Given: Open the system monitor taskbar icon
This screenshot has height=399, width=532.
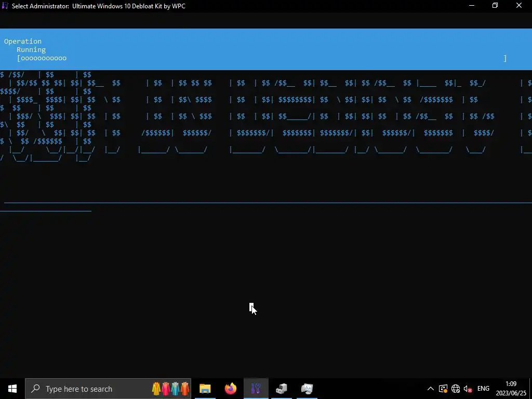Looking at the screenshot, I should pyautogui.click(x=307, y=389).
